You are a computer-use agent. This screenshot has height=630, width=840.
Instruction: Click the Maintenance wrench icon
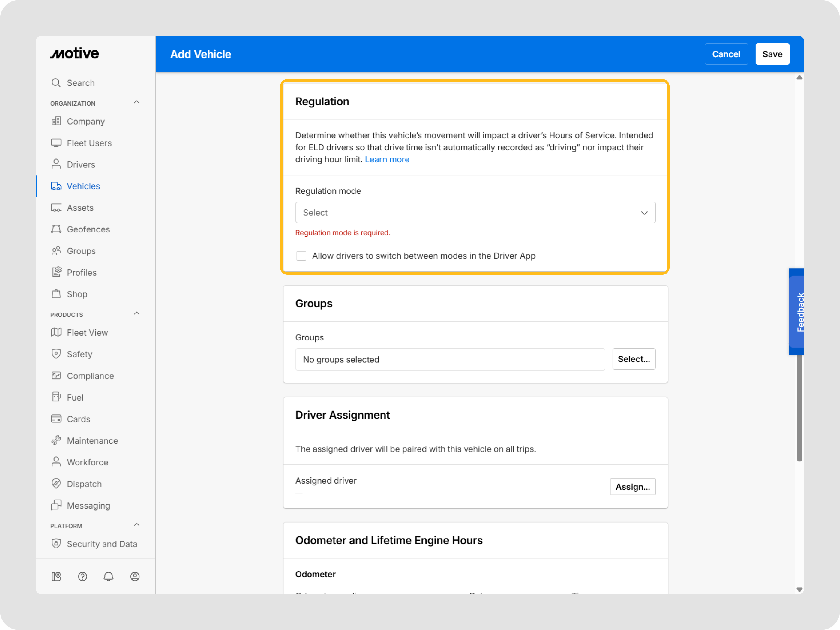pos(56,440)
